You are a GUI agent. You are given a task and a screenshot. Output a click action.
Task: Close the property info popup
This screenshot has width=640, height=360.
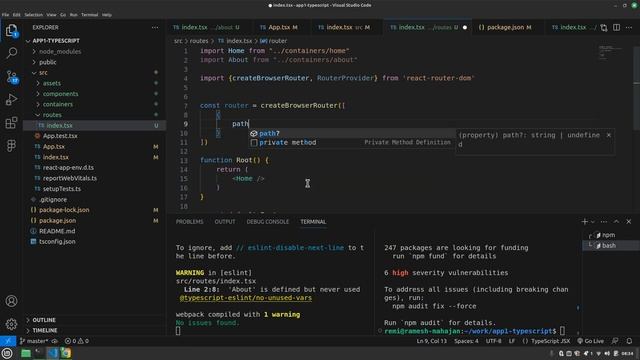pyautogui.click(x=609, y=135)
